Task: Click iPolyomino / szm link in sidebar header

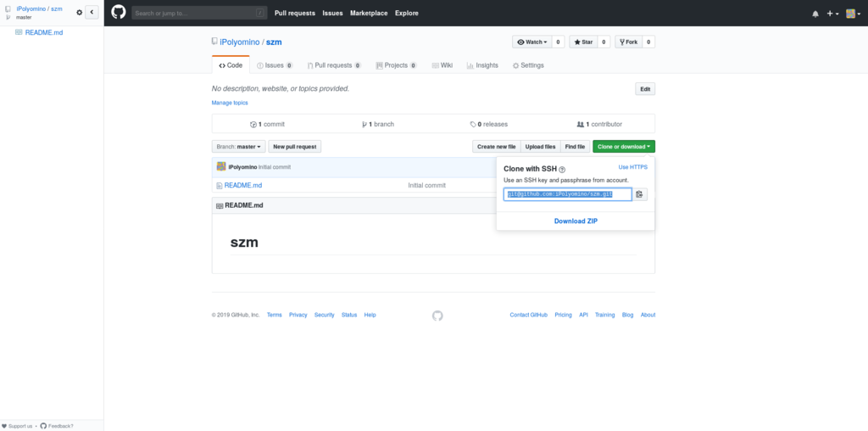Action: click(x=39, y=8)
